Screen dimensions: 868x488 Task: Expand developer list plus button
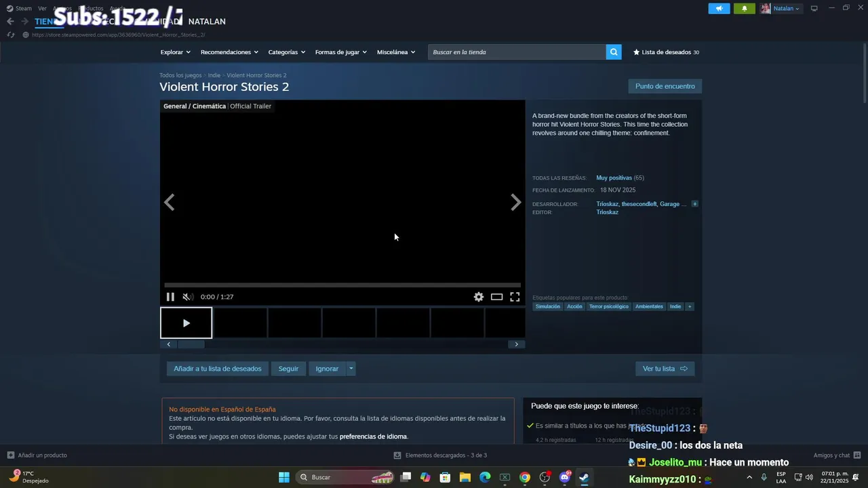tap(694, 204)
